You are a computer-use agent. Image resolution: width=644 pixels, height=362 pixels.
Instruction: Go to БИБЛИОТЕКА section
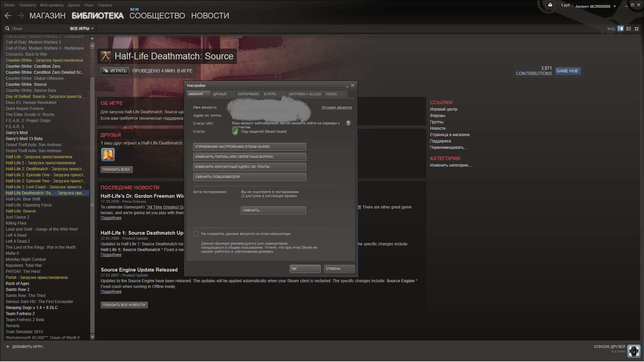(98, 16)
